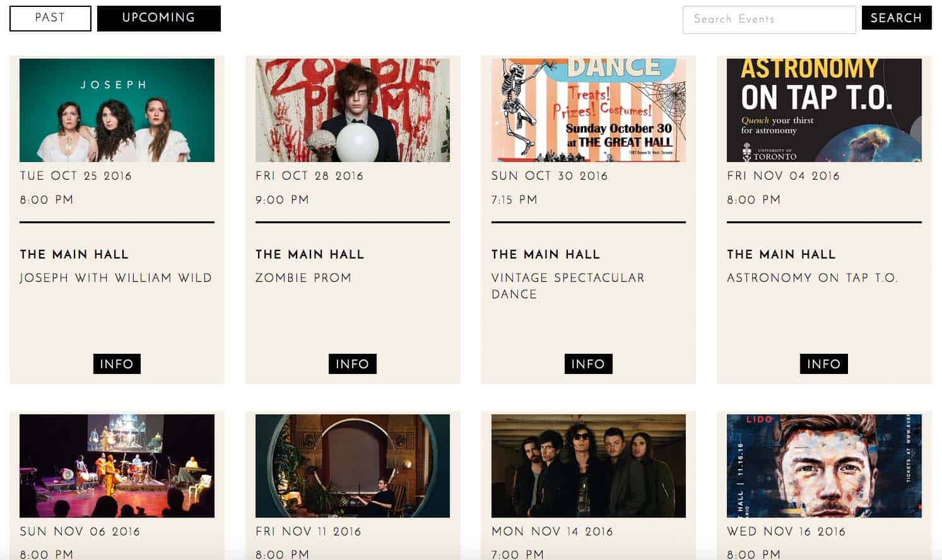Click the skeleton dance poster thumbnail
The width and height of the screenshot is (942, 560).
tap(588, 110)
